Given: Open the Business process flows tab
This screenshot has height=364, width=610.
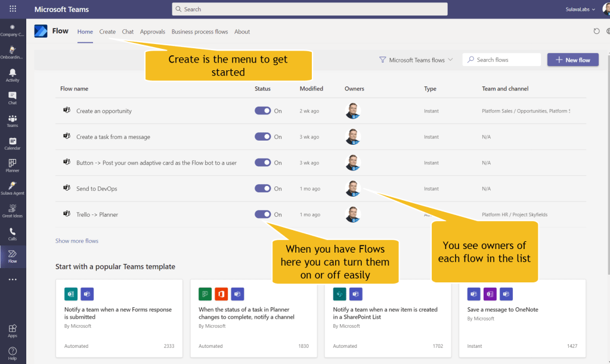Looking at the screenshot, I should pyautogui.click(x=200, y=32).
